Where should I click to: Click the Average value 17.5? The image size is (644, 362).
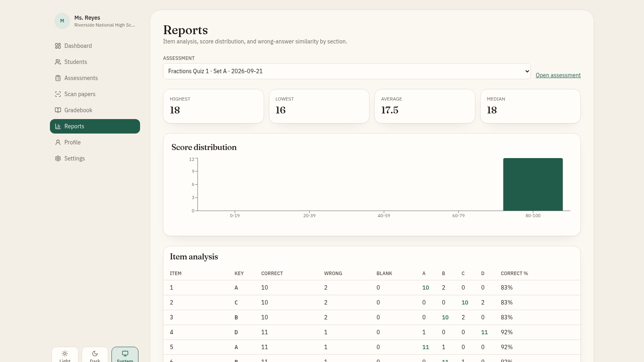pyautogui.click(x=390, y=110)
